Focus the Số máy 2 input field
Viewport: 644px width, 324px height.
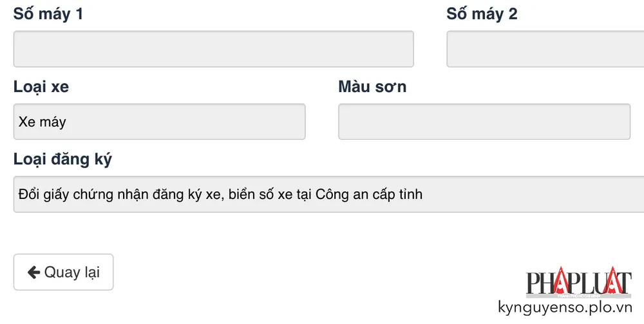pos(545,49)
